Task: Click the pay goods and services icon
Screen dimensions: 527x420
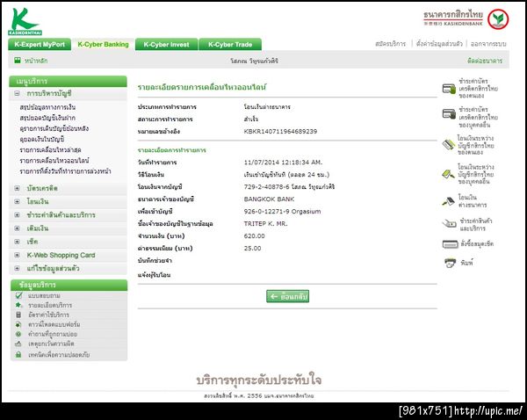Action: pyautogui.click(x=449, y=223)
